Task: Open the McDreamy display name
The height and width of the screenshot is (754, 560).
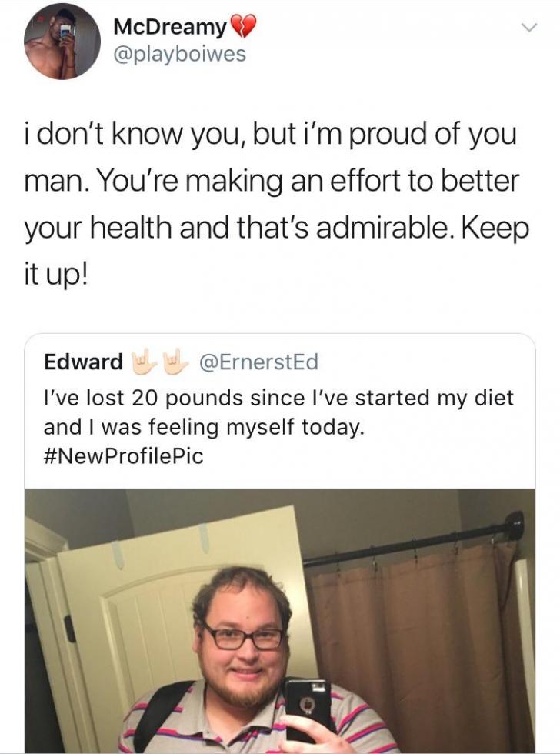Action: click(170, 27)
